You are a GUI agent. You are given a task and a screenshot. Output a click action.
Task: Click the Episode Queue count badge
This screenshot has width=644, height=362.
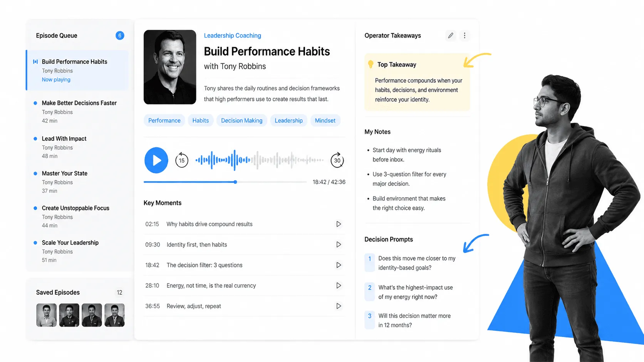120,35
